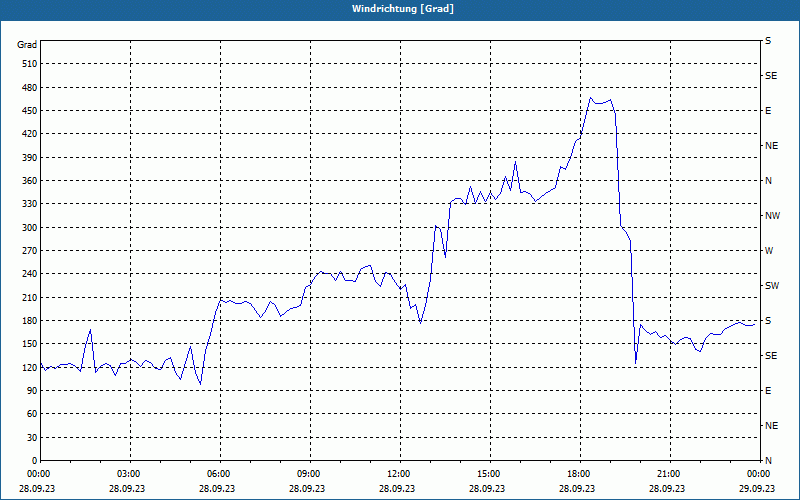Click the 12:00 time label

[397, 473]
